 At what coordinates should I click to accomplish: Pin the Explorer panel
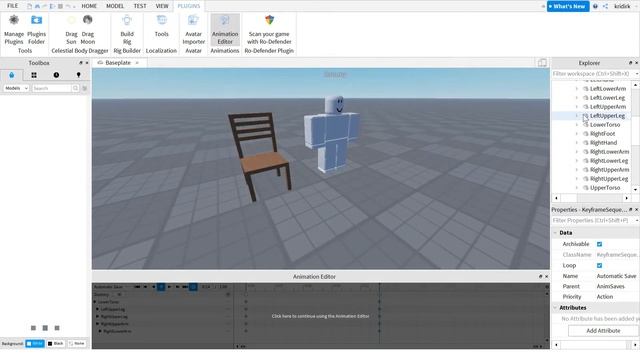point(630,63)
